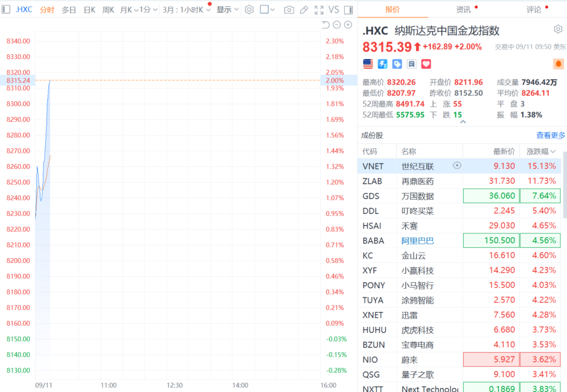Select the XNET 迅雷 row

coord(460,315)
